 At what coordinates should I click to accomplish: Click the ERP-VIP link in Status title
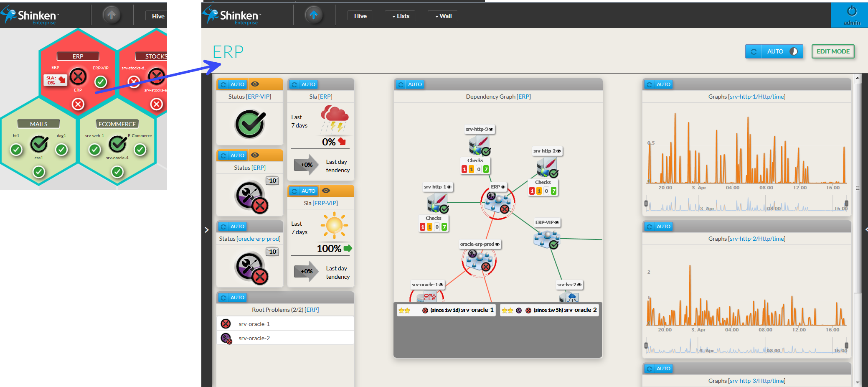[x=259, y=97]
